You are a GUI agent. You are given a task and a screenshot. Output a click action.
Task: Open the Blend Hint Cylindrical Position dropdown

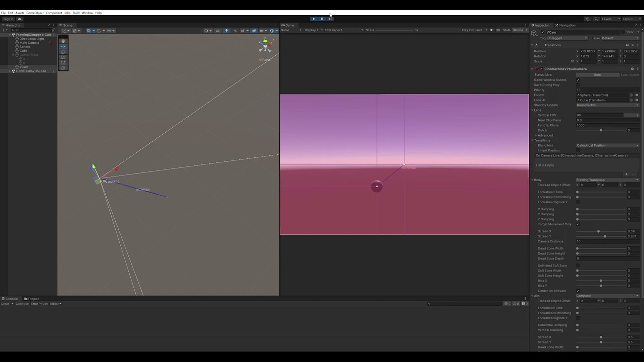click(x=606, y=145)
